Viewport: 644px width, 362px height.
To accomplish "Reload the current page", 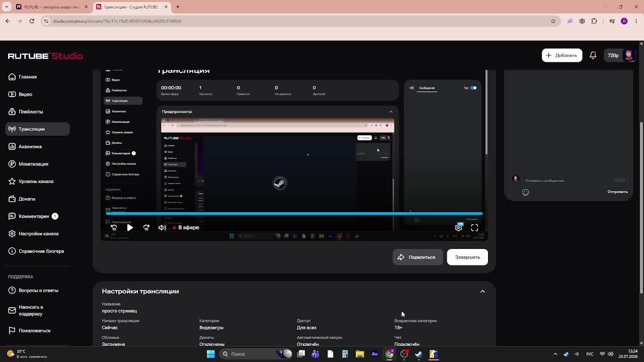I will click(32, 21).
